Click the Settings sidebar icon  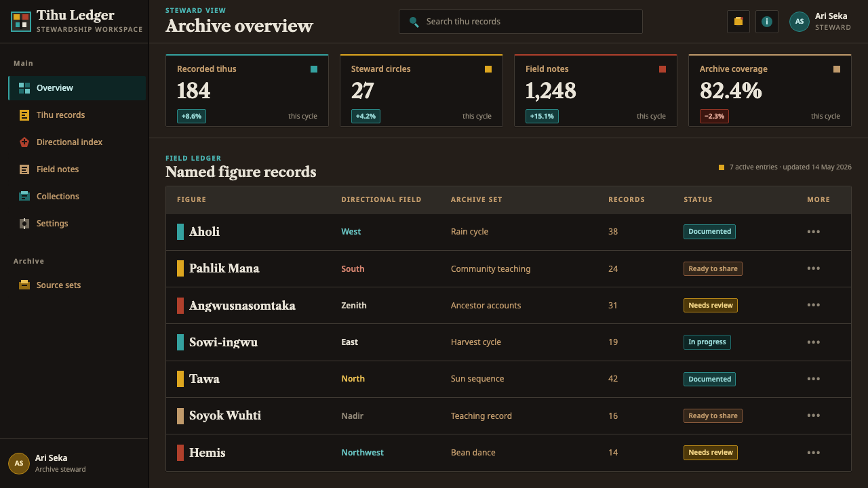(x=24, y=224)
